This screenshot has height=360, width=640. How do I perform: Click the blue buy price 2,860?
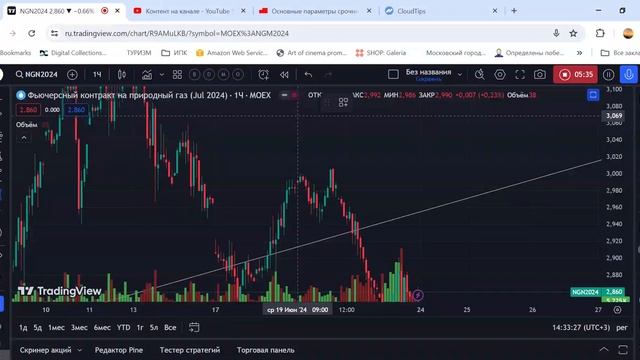(76, 110)
